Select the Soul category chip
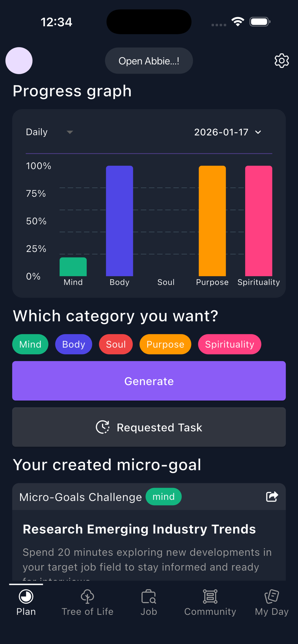The width and height of the screenshot is (298, 644). tap(115, 344)
